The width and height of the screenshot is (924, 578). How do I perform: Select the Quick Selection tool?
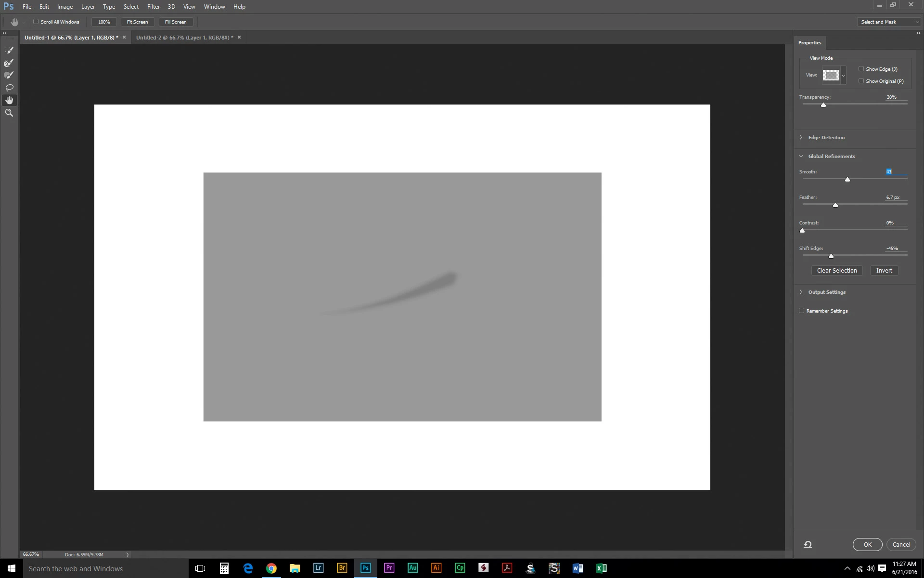click(x=9, y=50)
